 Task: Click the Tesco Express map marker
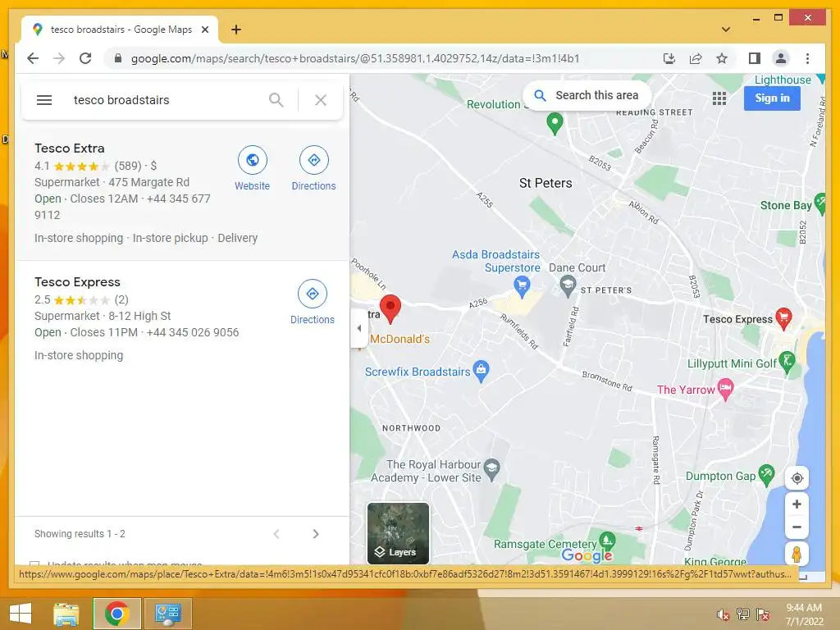pos(783,317)
